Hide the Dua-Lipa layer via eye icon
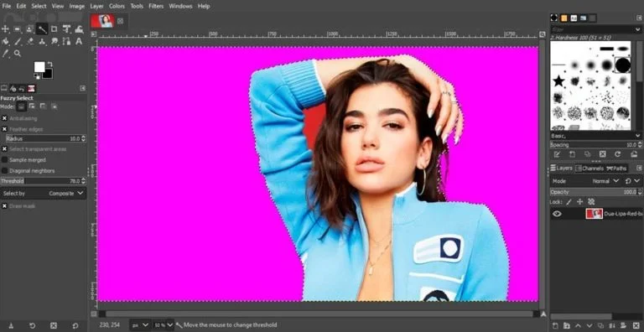Image resolution: width=644 pixels, height=332 pixels. click(557, 214)
